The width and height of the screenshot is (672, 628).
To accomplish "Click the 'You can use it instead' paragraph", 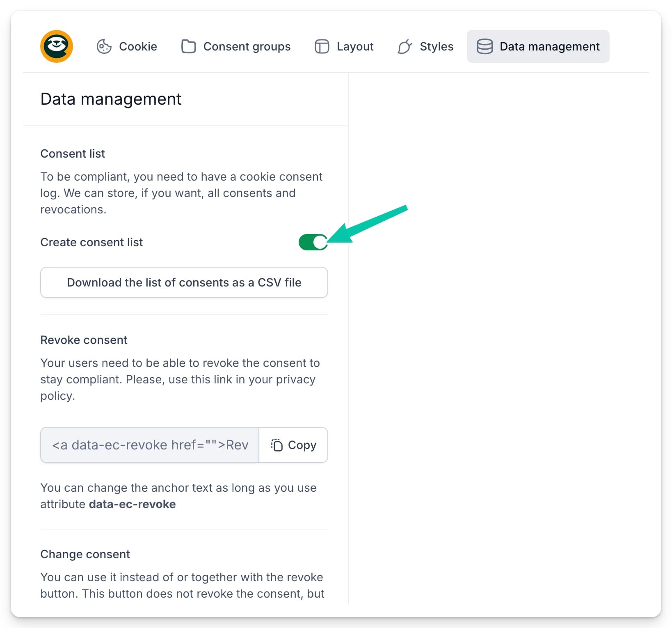I will coord(182,585).
